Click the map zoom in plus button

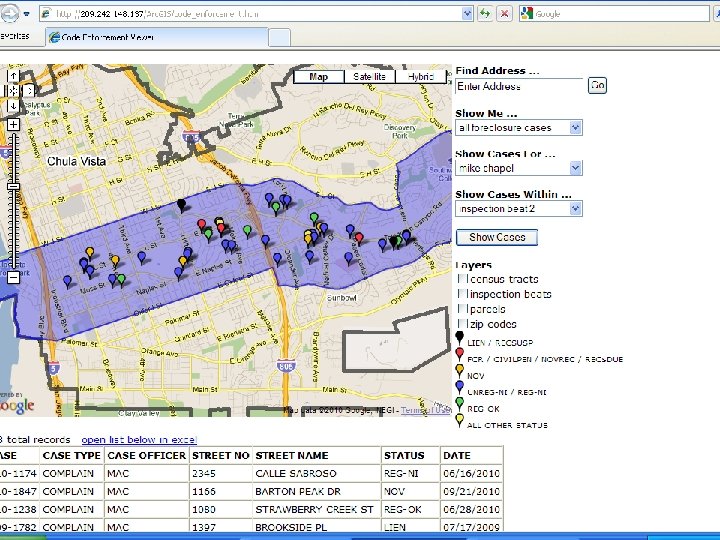tap(13, 125)
